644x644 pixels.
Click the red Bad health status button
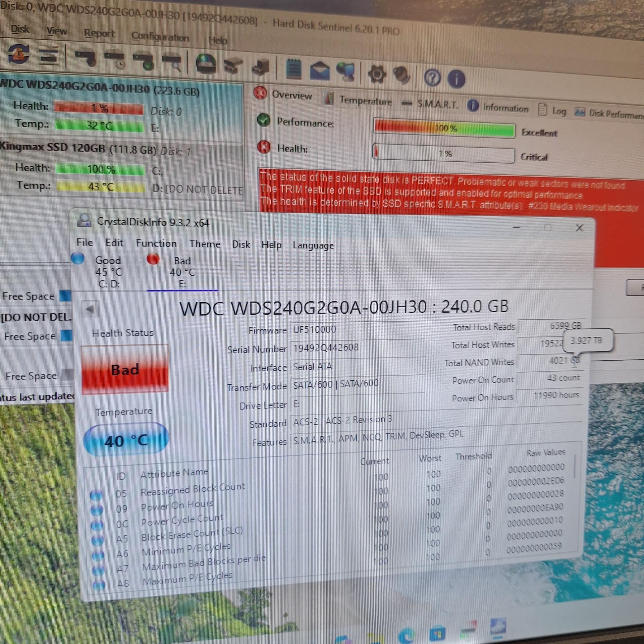(x=125, y=369)
